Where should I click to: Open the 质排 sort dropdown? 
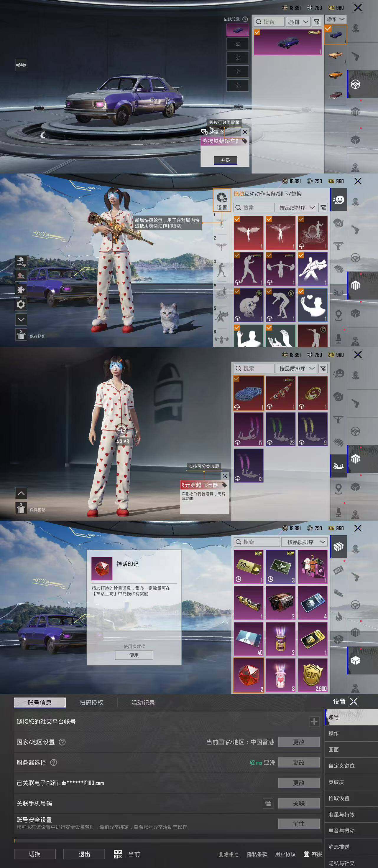pyautogui.click(x=298, y=22)
